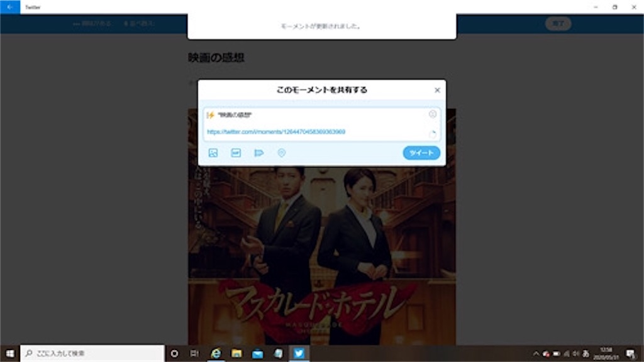The image size is (644, 362).
Task: Go back with the title bar arrow
Action: coord(10,7)
